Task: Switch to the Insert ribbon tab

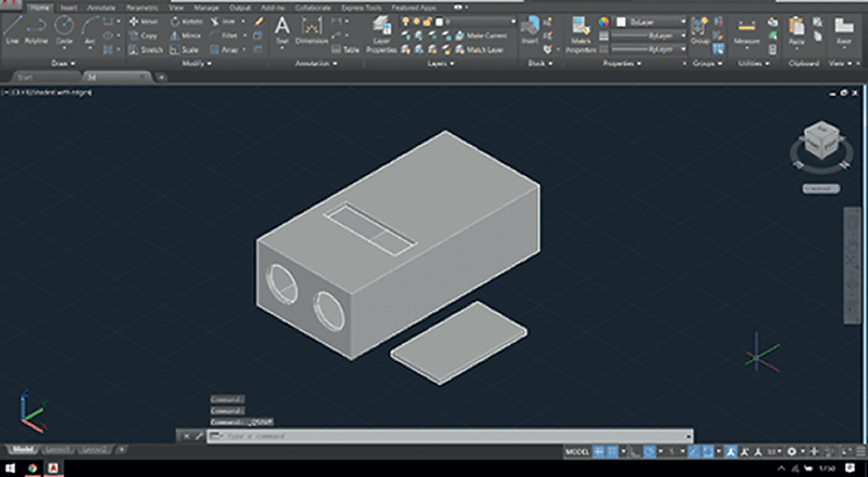Action: point(69,7)
